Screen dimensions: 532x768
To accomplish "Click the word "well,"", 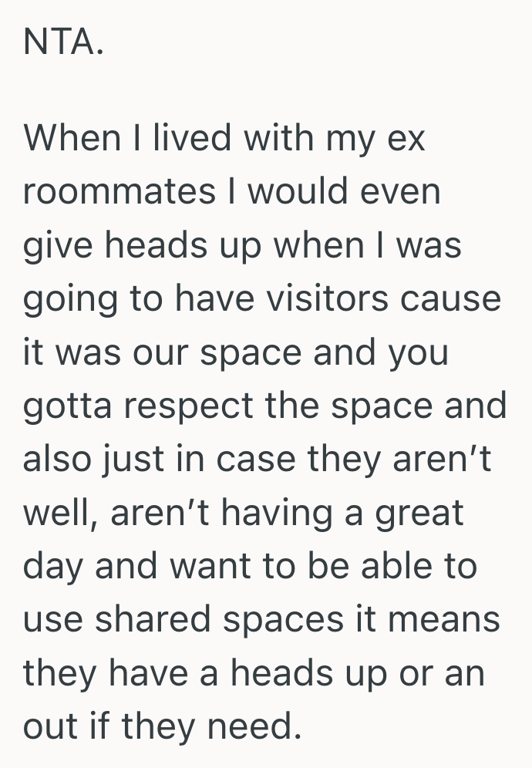I will coord(59,513).
